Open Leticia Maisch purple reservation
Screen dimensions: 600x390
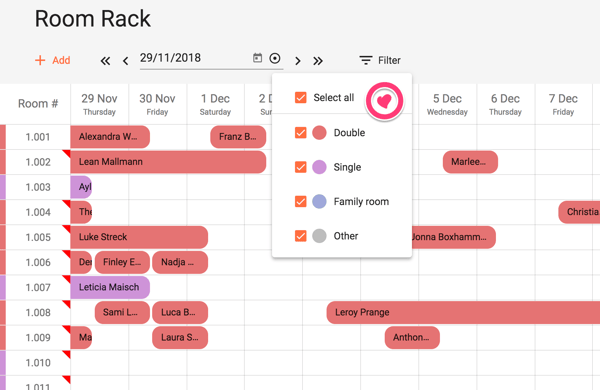click(x=110, y=287)
